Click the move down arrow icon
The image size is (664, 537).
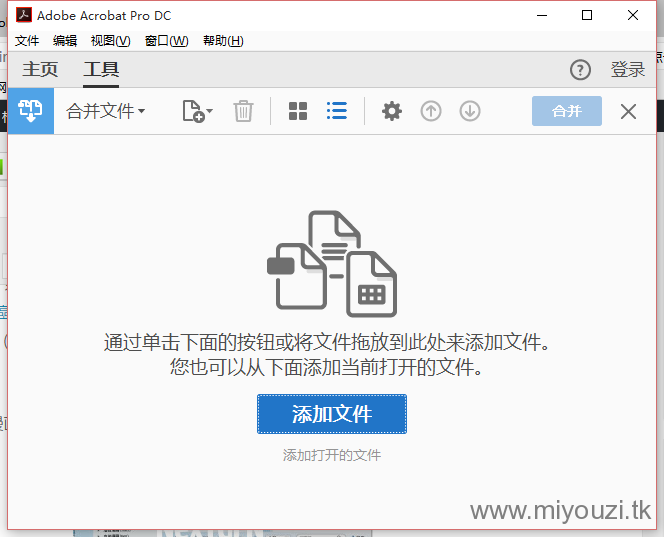470,111
